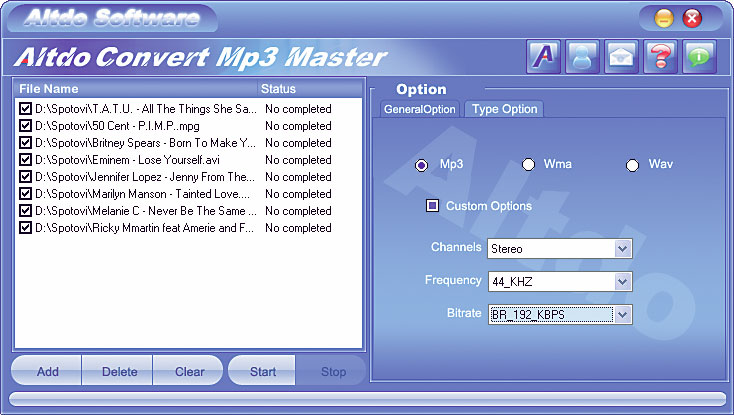Viewport: 734px width, 415px height.
Task: Click the yellow minimize button
Action: (663, 19)
